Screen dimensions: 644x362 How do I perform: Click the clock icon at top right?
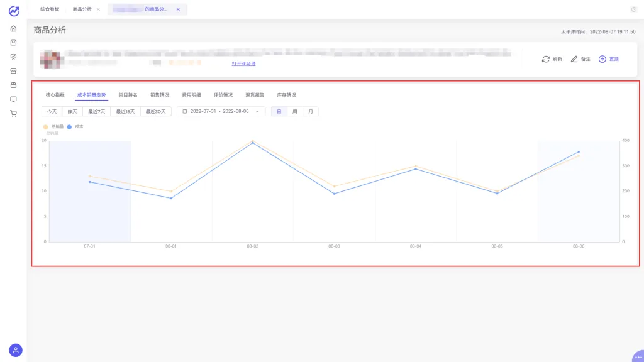(x=634, y=9)
